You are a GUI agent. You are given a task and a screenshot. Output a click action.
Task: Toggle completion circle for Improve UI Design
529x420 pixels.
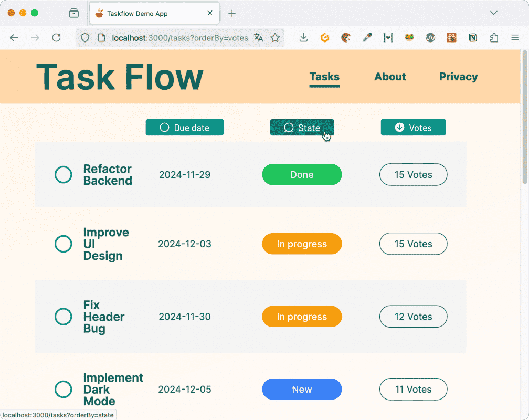point(63,244)
